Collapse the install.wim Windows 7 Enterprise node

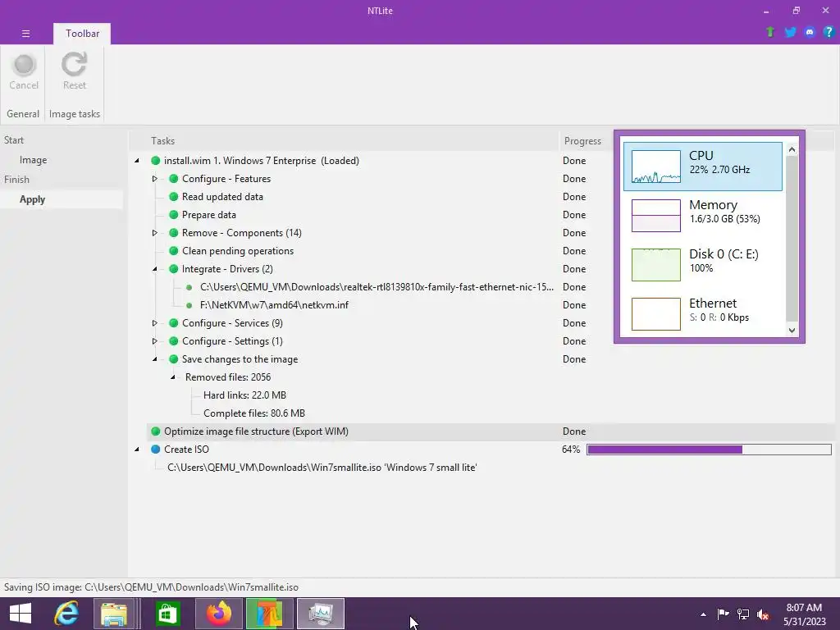pos(137,161)
